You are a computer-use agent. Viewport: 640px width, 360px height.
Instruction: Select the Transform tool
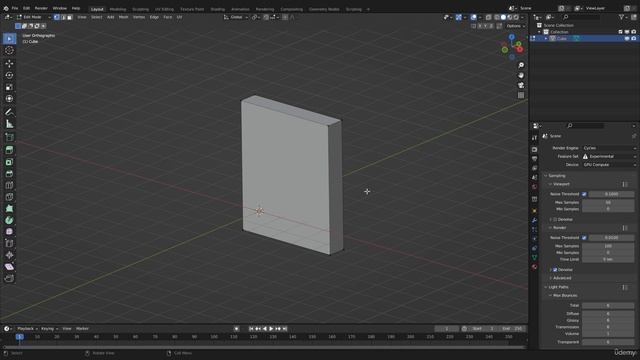click(x=9, y=98)
